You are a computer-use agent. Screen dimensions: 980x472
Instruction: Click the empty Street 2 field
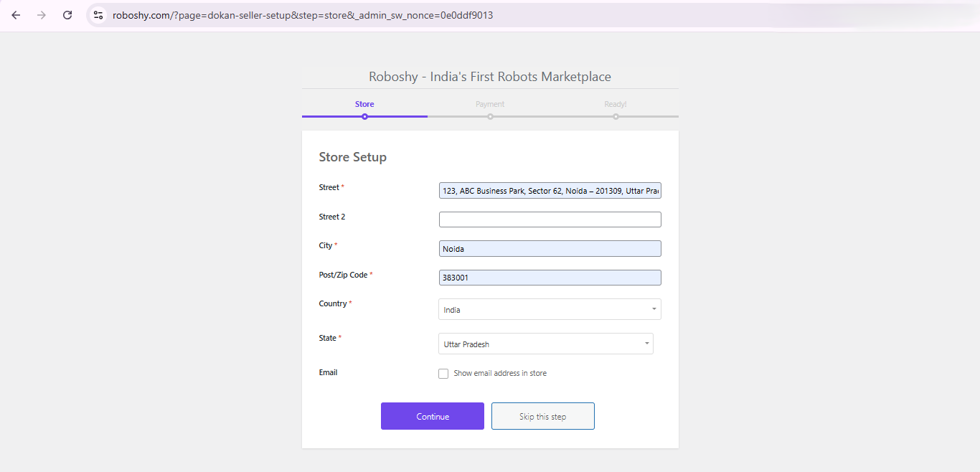550,219
